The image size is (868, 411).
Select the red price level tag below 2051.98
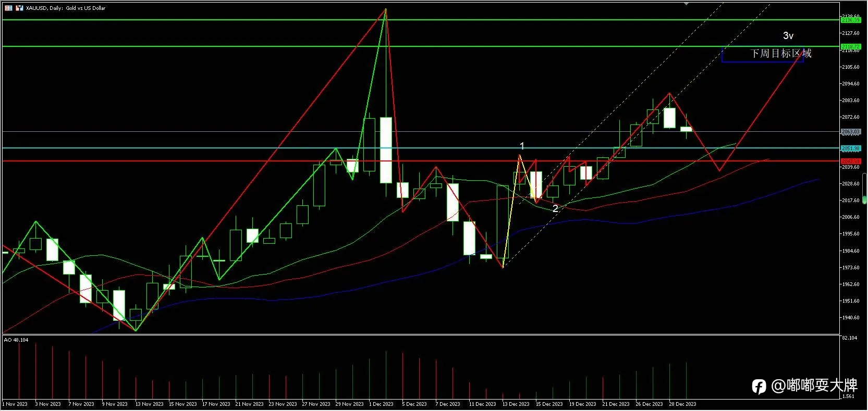point(851,161)
